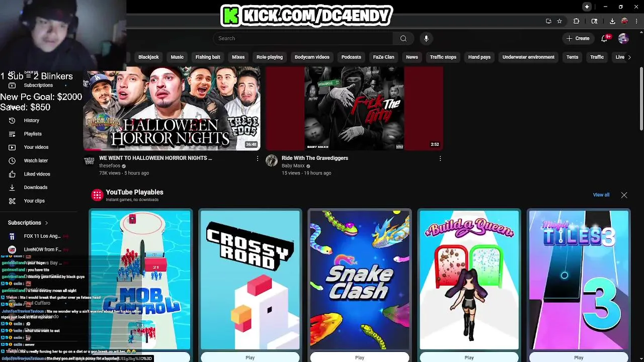Play the Magic Tiles 3 game button
Viewport: 644px width, 362px height.
tap(579, 357)
